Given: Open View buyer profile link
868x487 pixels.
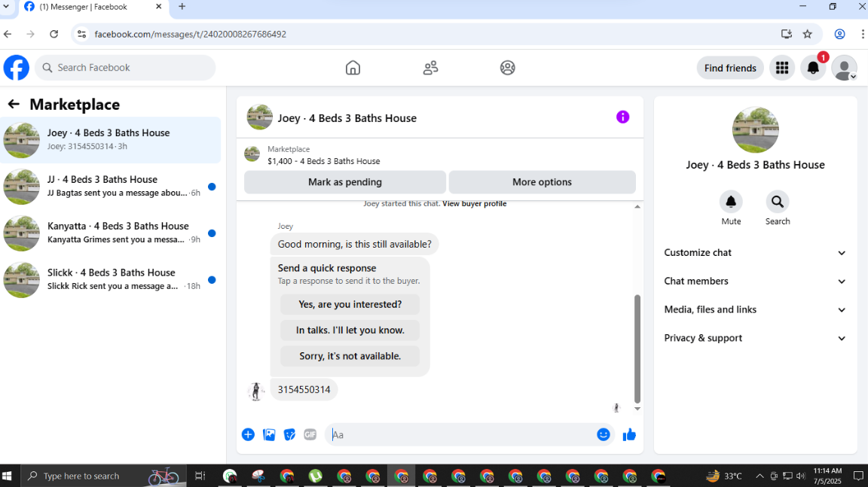Looking at the screenshot, I should 475,203.
